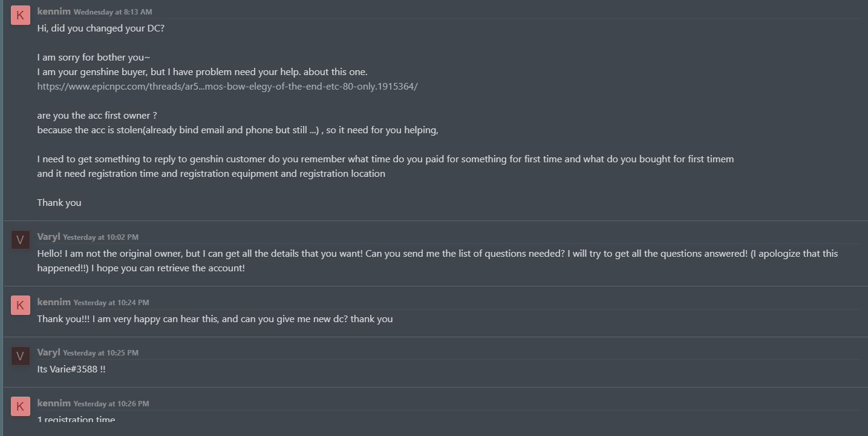Click kennim's avatar on the 10:24 PM message
The height and width of the screenshot is (436, 868).
20,305
